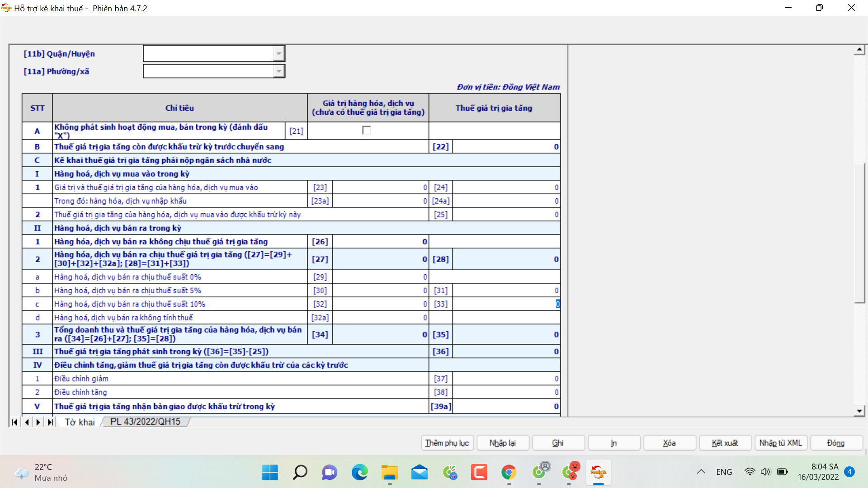The height and width of the screenshot is (488, 868).
Task: Open the HTKK app icon in taskbar
Action: 598,473
